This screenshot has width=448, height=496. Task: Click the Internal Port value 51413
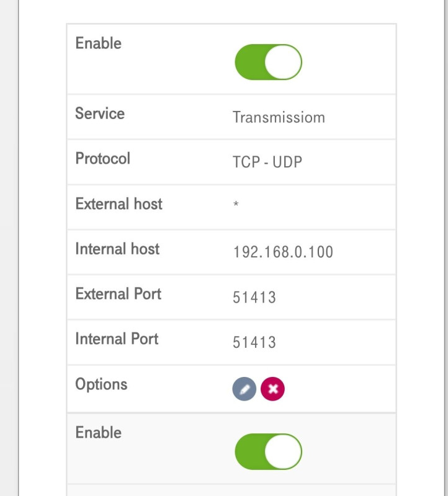pyautogui.click(x=254, y=342)
